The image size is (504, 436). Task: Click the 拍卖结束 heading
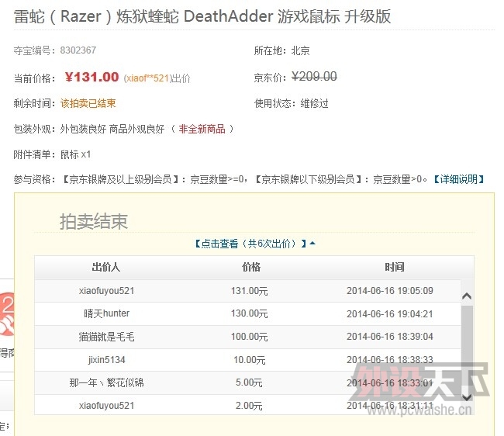[x=94, y=222]
